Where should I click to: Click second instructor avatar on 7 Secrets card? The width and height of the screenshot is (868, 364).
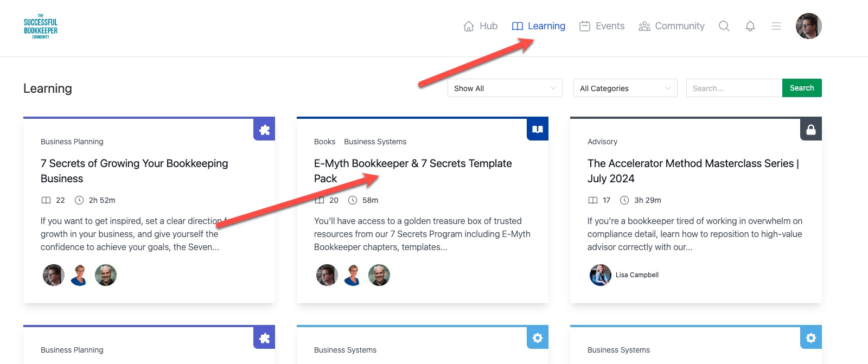coord(80,275)
